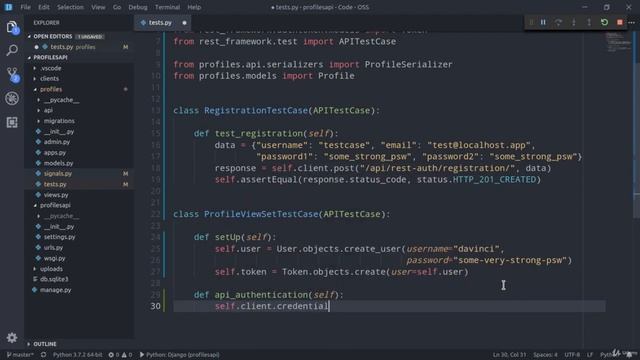
Task: Open the Help menu
Action: pos(194,7)
